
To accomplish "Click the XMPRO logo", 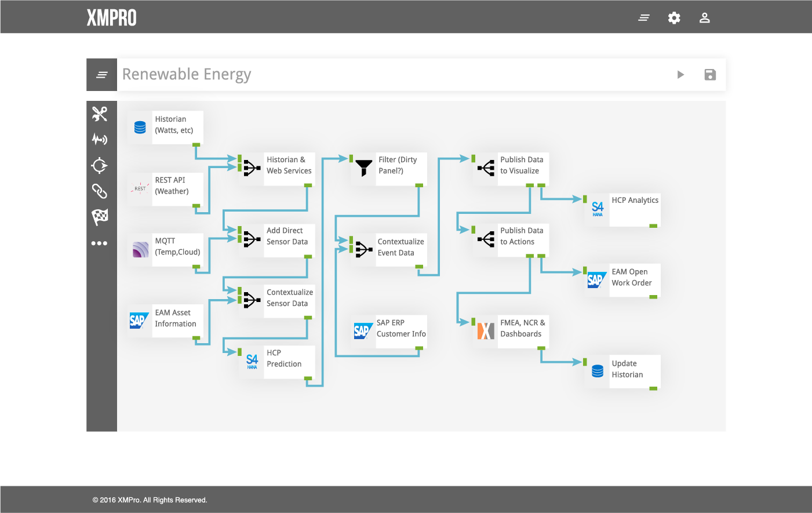I will click(112, 18).
